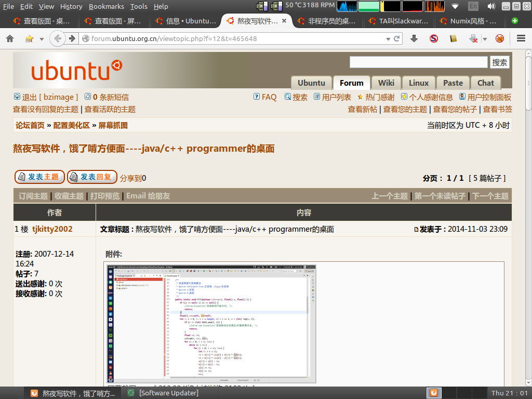
Task: Open the Forum navigation tab
Action: [x=352, y=83]
